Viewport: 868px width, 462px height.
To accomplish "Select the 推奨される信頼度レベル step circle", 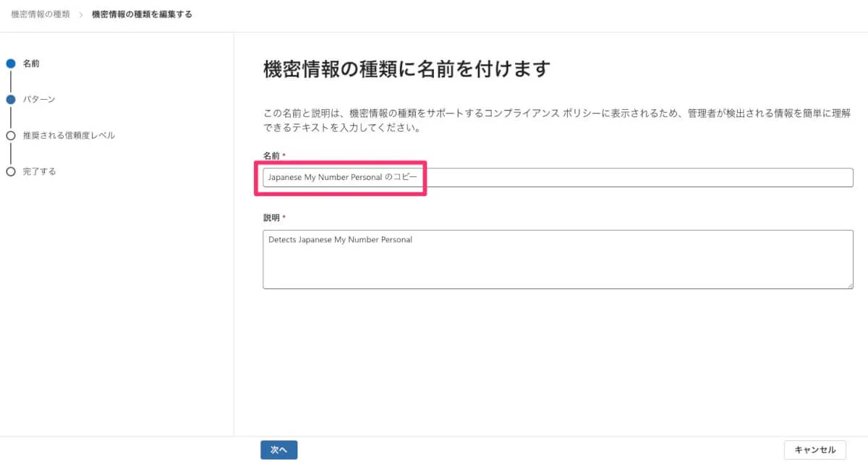I will 10,135.
